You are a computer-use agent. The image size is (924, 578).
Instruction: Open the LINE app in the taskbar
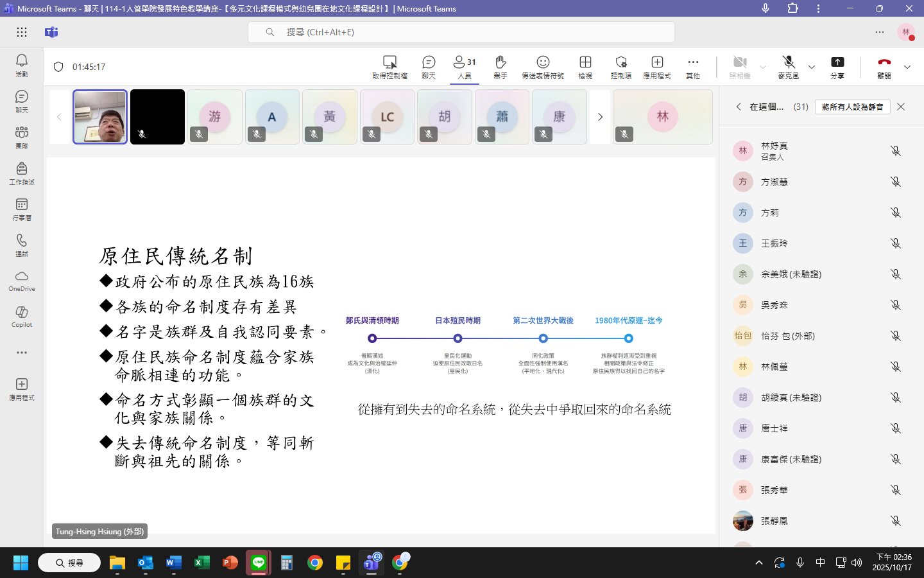point(259,563)
